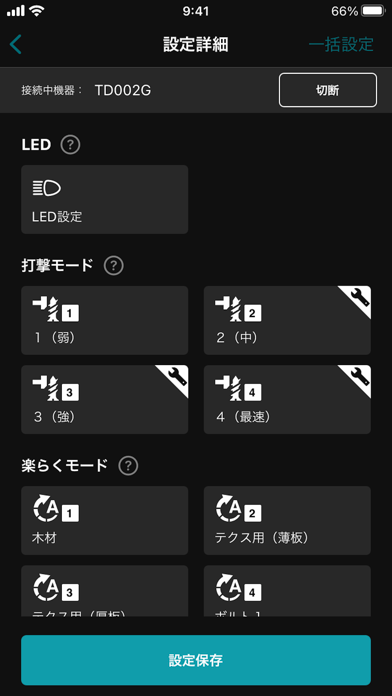This screenshot has width=392, height=696.
Task: Open the LED設定 tile
Action: pyautogui.click(x=105, y=199)
